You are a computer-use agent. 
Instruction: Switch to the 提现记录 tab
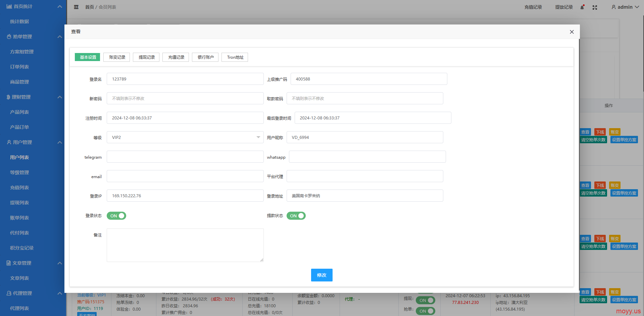(x=147, y=57)
